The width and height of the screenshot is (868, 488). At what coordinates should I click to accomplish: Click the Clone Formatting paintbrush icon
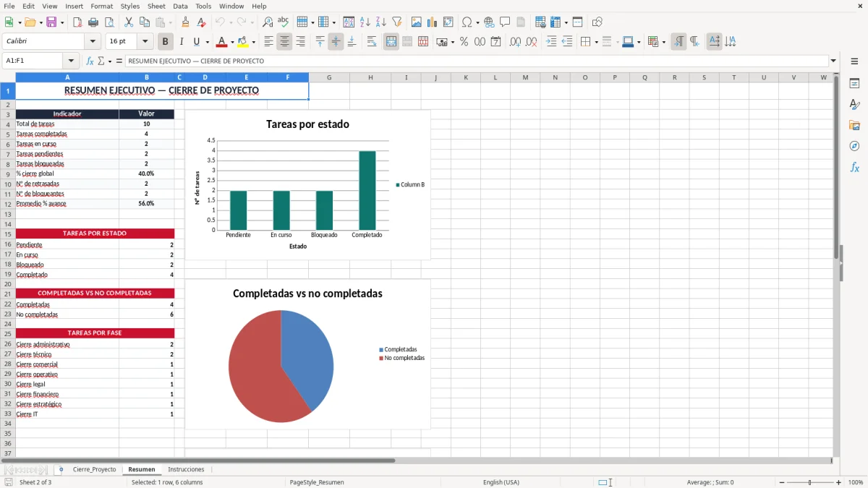pyautogui.click(x=186, y=22)
